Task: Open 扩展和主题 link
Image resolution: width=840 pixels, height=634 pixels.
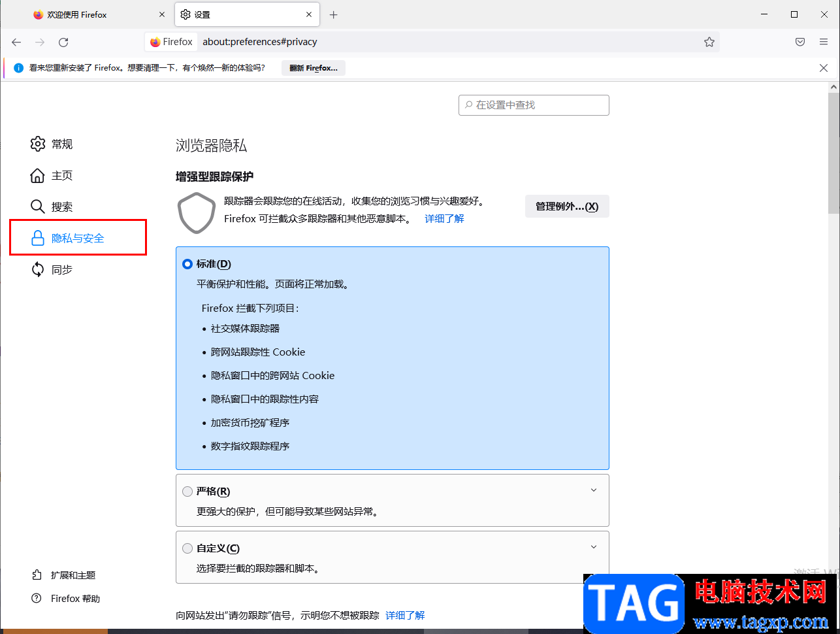Action: click(x=73, y=575)
